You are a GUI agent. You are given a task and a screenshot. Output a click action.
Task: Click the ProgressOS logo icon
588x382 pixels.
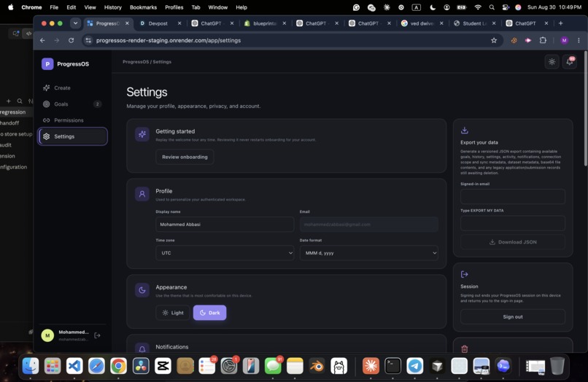47,63
